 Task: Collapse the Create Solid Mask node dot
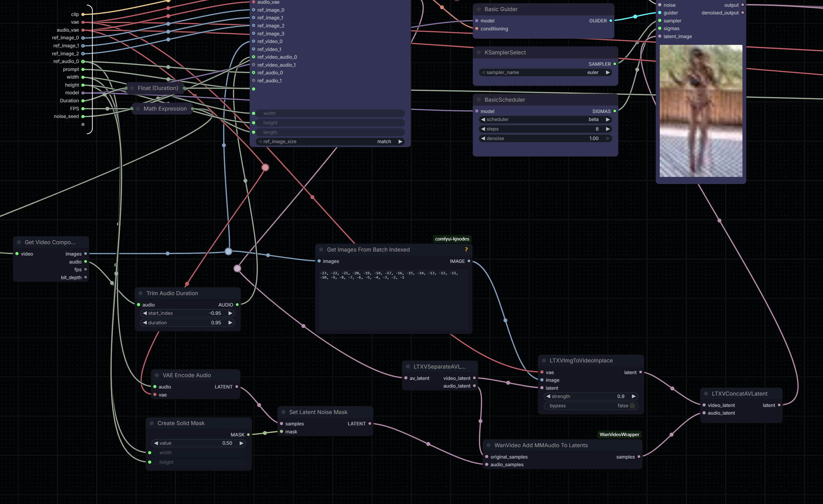click(x=152, y=423)
